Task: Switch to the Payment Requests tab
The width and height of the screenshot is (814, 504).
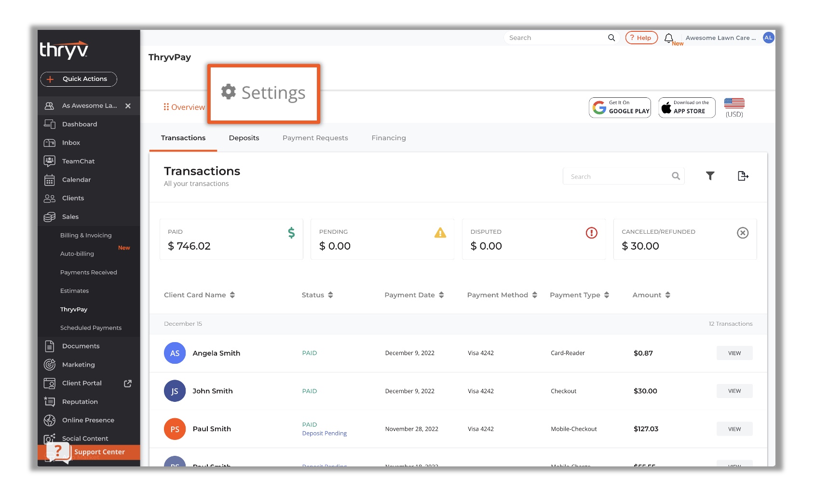Action: coord(315,138)
